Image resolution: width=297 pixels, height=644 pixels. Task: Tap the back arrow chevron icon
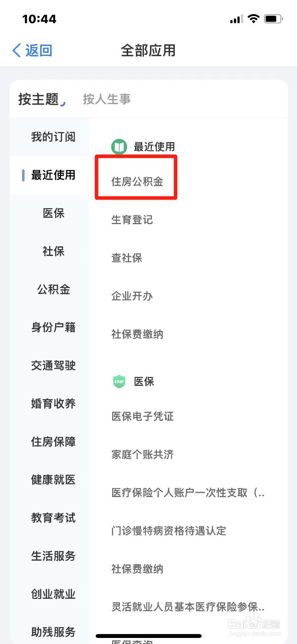[x=16, y=50]
